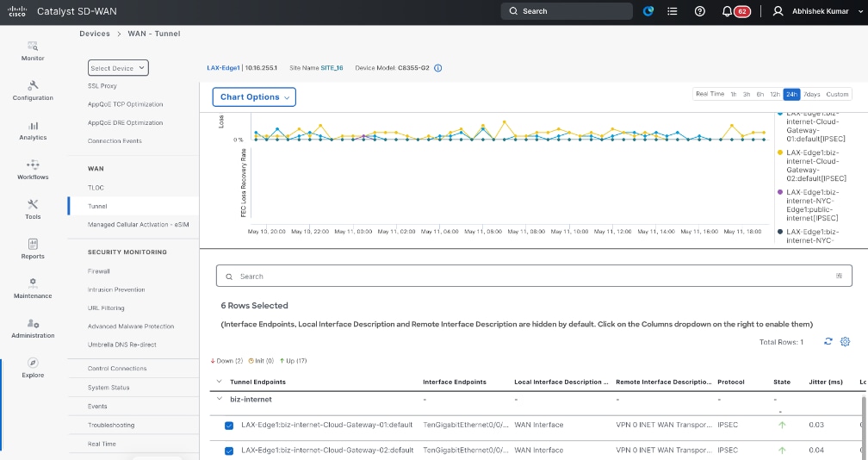Open TLOC under WAN
This screenshot has width=868, height=460.
(x=96, y=188)
